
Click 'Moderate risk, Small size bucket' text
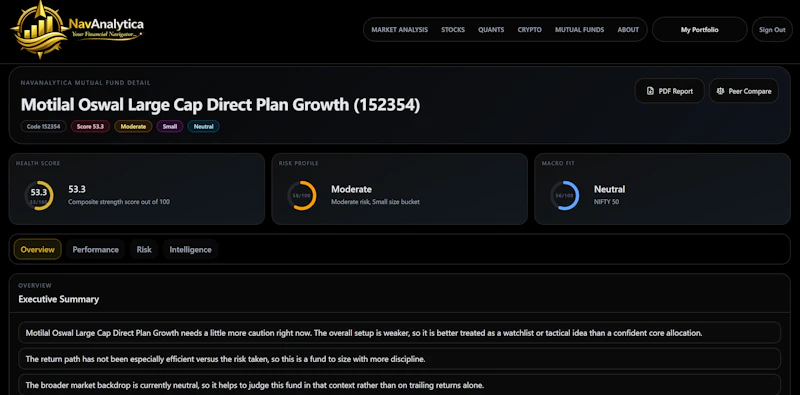[x=376, y=202]
